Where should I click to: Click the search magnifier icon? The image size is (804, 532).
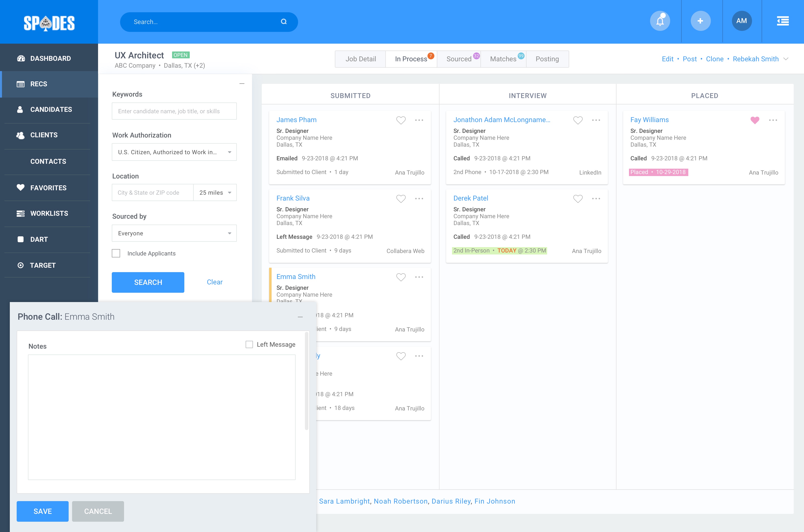point(284,22)
